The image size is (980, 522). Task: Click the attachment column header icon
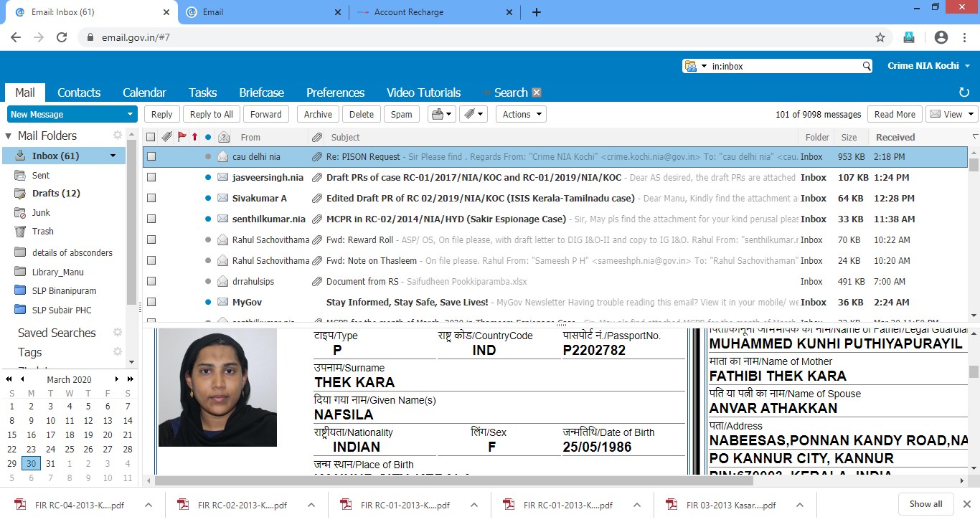[x=317, y=137]
